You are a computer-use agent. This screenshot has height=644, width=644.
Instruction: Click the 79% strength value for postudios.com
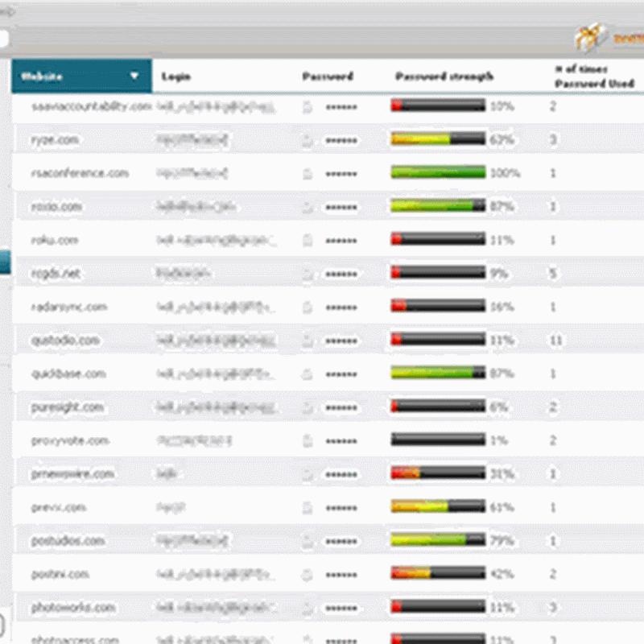[502, 541]
